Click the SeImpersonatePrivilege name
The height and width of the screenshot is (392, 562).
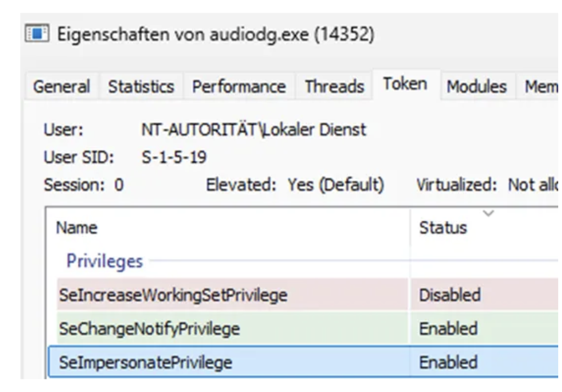[x=145, y=362]
